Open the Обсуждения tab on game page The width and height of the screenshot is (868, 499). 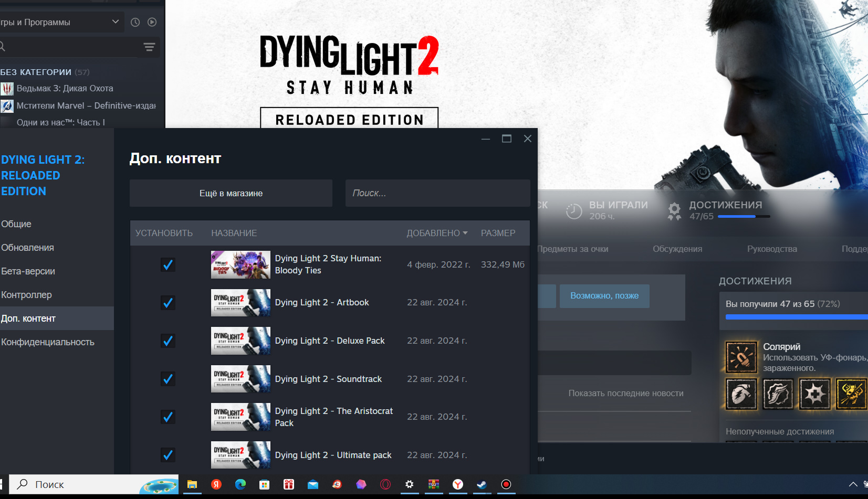677,249
